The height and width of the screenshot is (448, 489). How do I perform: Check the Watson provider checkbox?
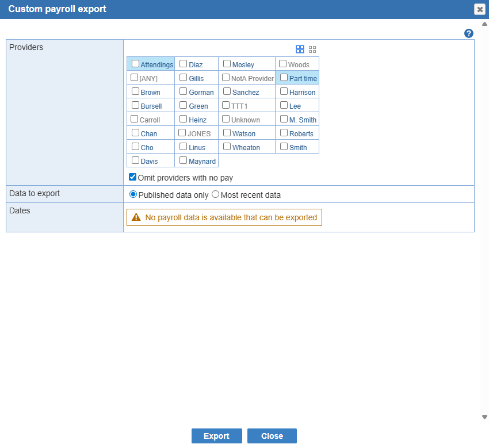(227, 133)
